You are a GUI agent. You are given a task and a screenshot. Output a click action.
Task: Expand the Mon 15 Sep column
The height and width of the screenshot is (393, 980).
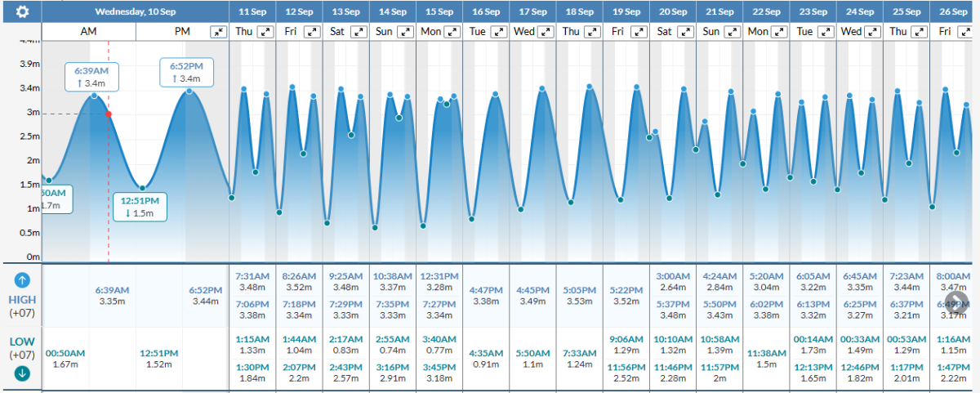coord(452,31)
